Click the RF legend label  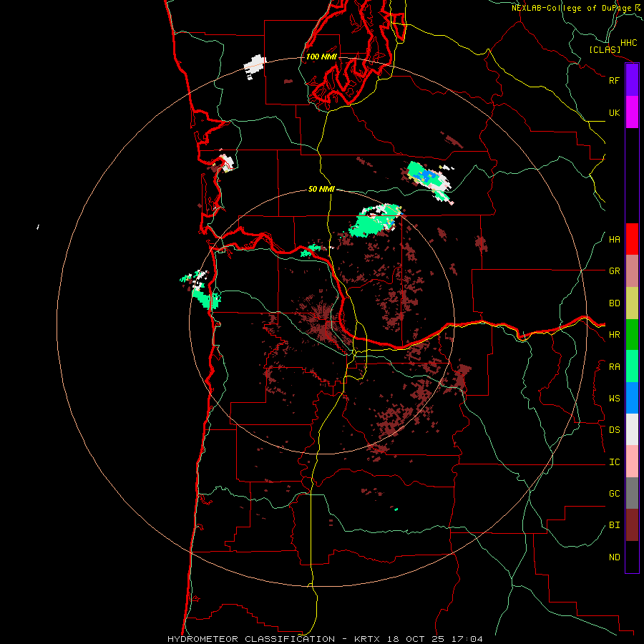(614, 80)
